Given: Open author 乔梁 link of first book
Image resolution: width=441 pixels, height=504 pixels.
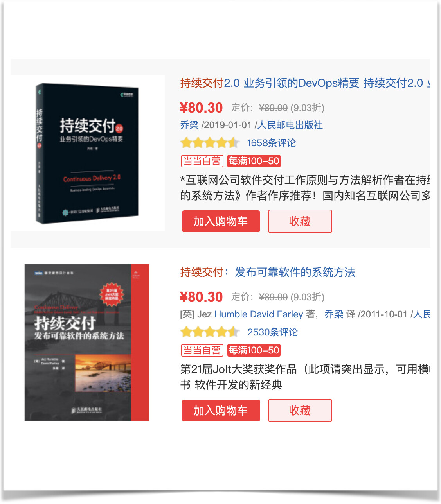Looking at the screenshot, I should tap(189, 125).
